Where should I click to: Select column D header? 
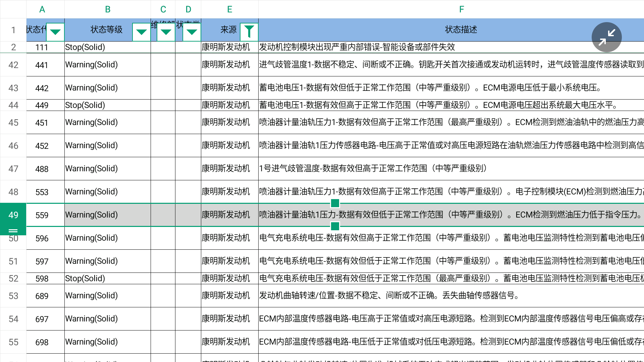(188, 9)
